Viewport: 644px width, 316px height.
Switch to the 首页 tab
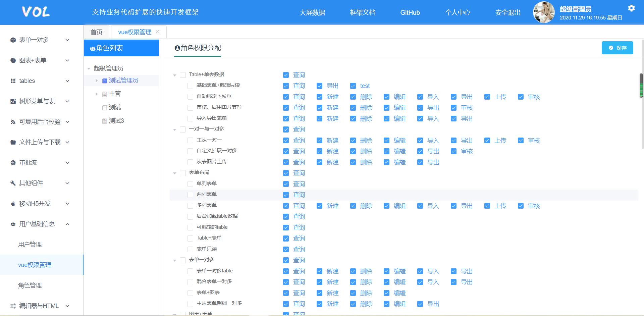96,32
